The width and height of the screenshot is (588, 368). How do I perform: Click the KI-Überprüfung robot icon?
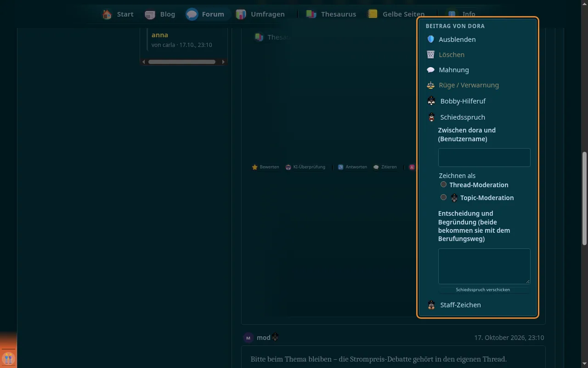click(x=288, y=167)
